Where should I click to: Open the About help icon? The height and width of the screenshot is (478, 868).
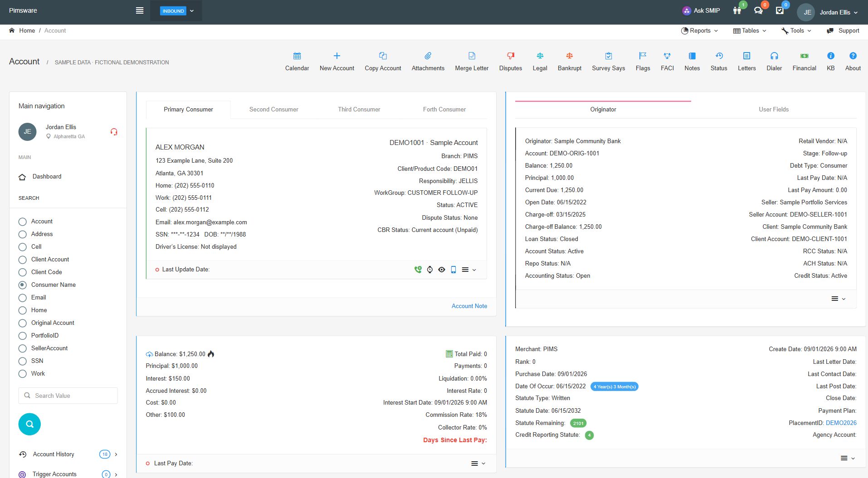853,62
